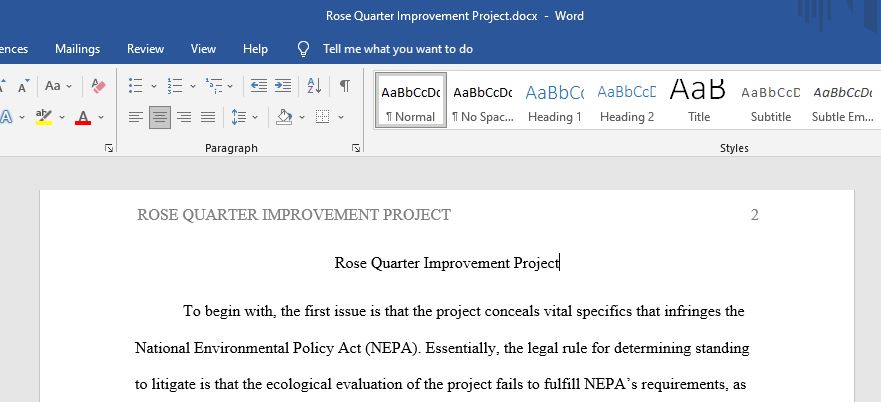Apply the Subtle Emphasis style

[843, 100]
